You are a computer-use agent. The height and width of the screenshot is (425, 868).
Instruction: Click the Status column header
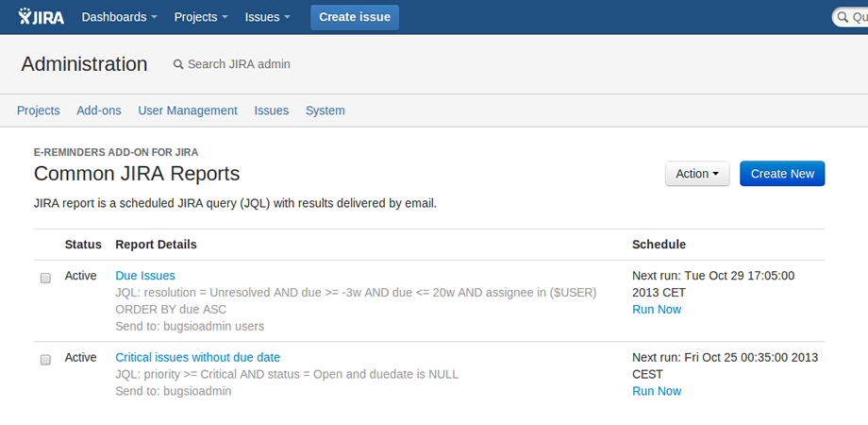pyautogui.click(x=83, y=245)
